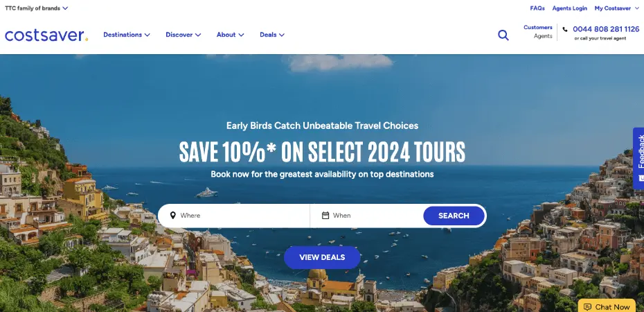The height and width of the screenshot is (312, 644).
Task: Click the calendar icon in When field
Action: tap(325, 216)
